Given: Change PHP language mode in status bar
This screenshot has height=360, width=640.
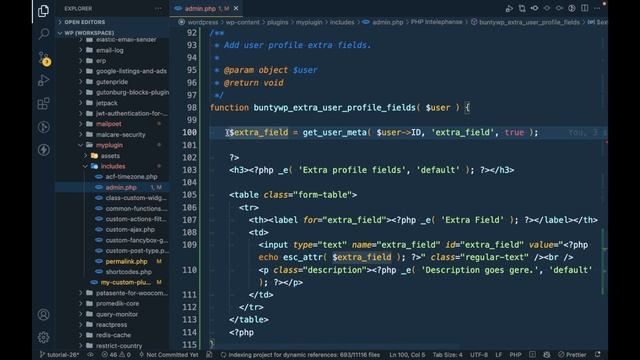Looking at the screenshot, I should point(515,355).
